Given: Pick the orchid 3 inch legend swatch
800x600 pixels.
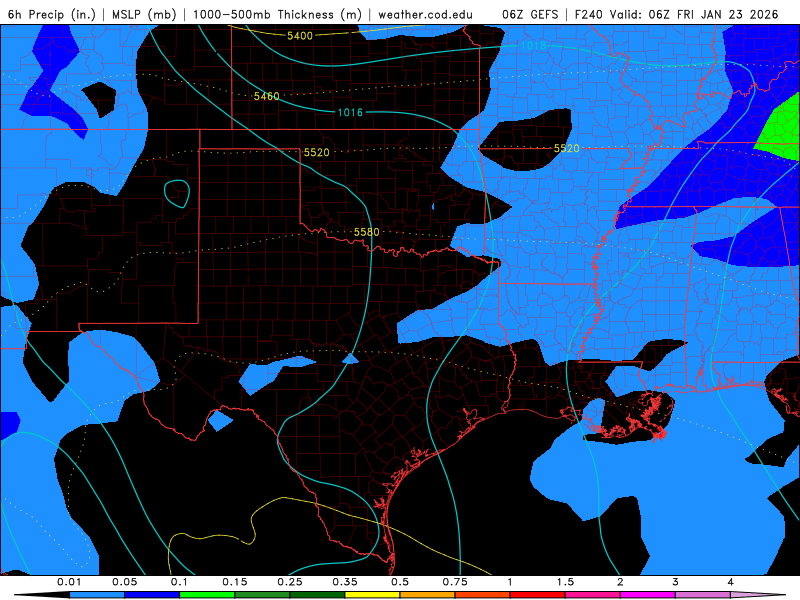Looking at the screenshot, I should 703,595.
